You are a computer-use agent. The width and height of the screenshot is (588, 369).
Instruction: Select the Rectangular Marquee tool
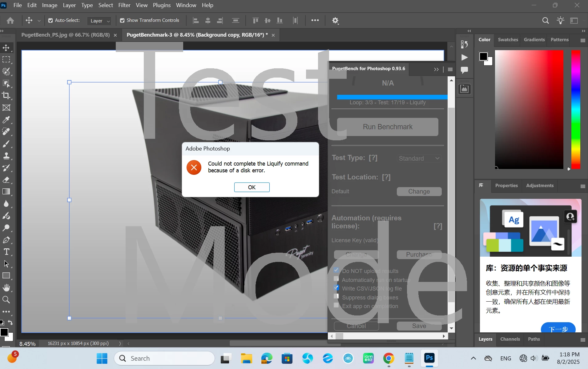6,59
